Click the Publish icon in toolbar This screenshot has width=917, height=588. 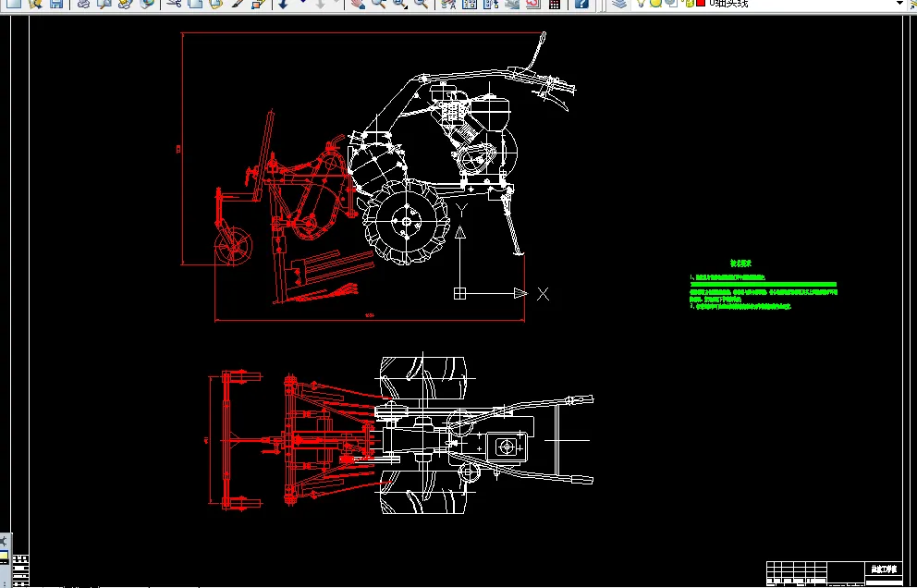pyautogui.click(x=126, y=4)
